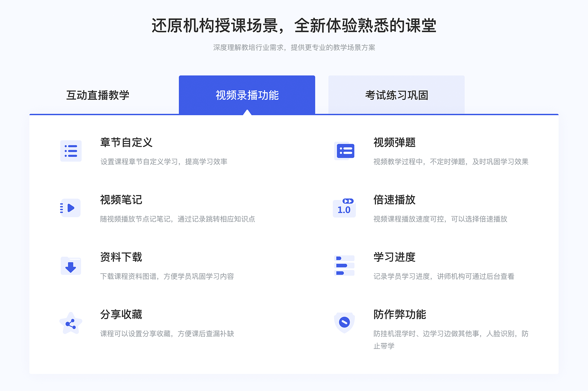Click the chapter list icon for 章节自定义
Image resolution: width=588 pixels, height=391 pixels.
71,152
